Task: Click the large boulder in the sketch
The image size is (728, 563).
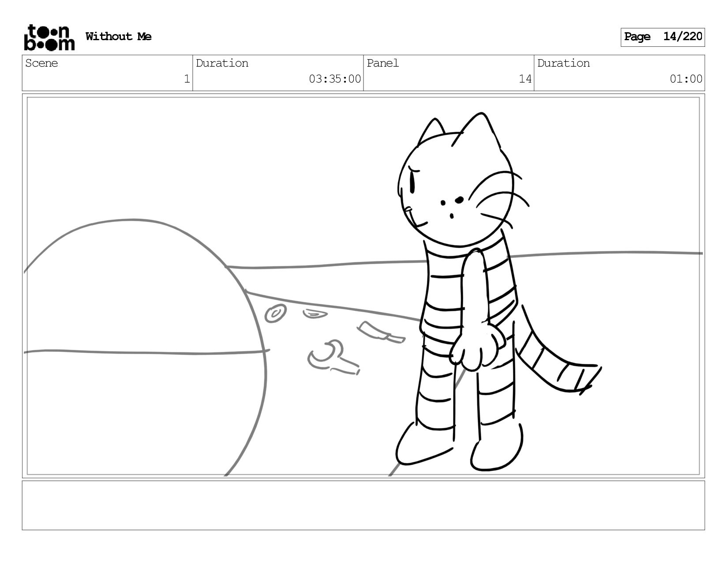Action: (x=146, y=348)
